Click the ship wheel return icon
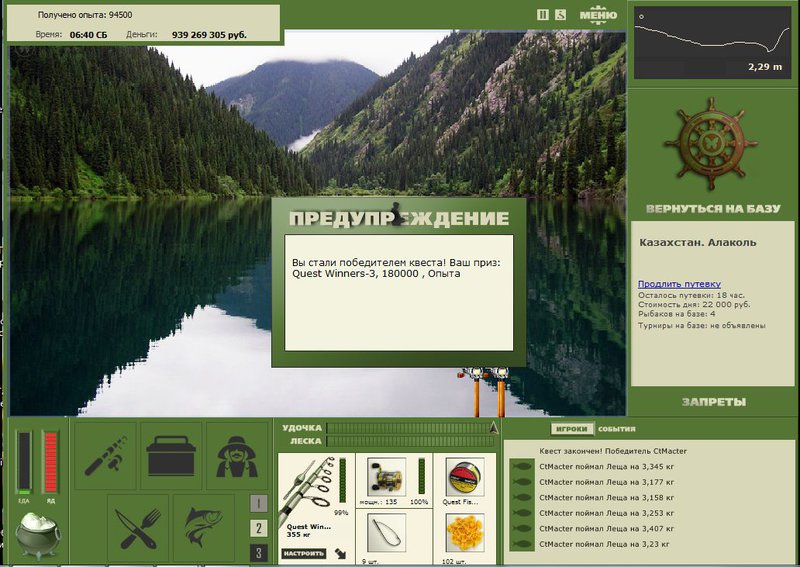Image resolution: width=800 pixels, height=567 pixels. point(710,143)
